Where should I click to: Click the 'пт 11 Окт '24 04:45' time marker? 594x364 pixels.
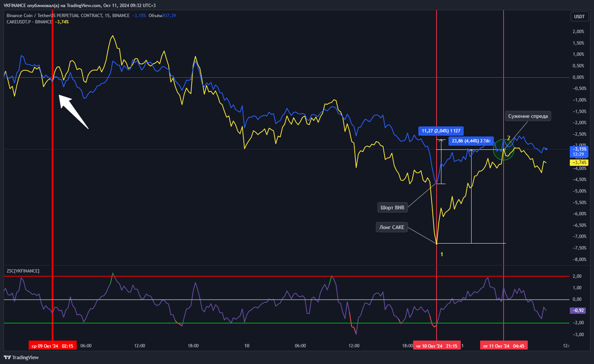pos(504,346)
